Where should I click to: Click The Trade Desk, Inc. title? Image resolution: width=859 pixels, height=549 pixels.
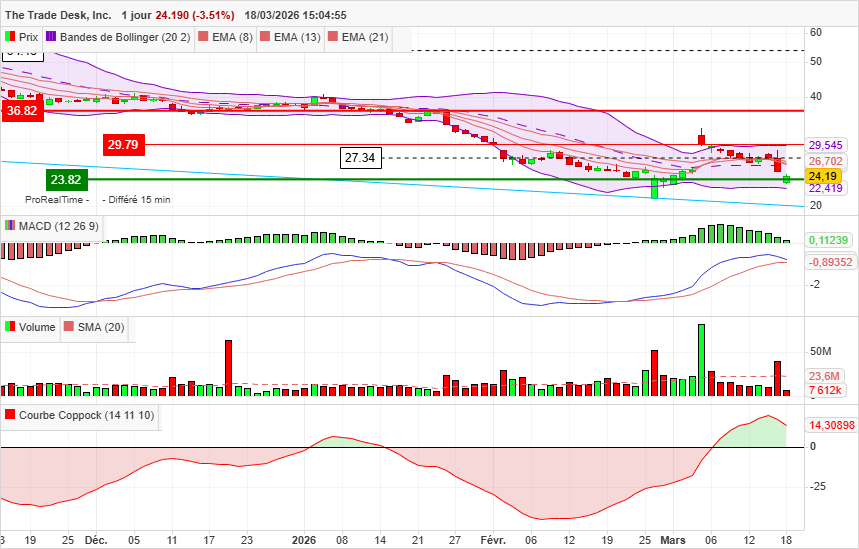click(x=58, y=15)
